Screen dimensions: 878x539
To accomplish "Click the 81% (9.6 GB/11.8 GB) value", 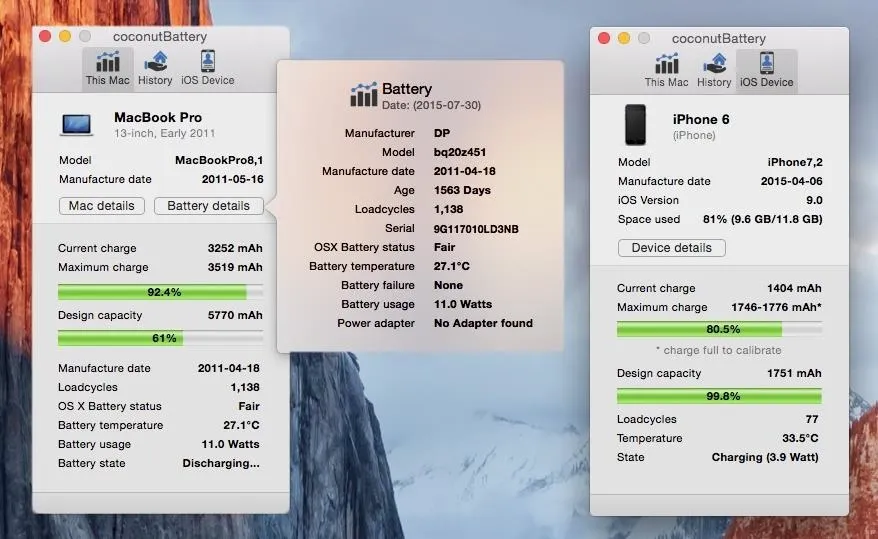I will [763, 219].
